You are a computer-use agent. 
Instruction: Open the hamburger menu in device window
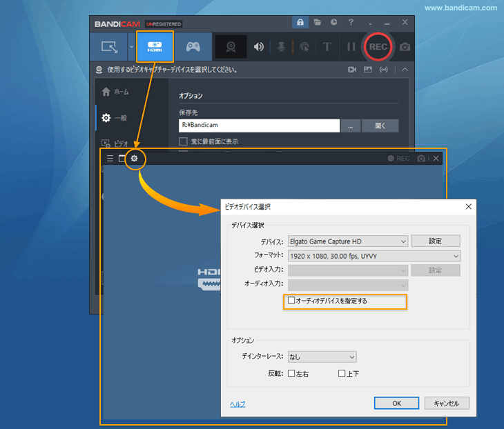(110, 159)
